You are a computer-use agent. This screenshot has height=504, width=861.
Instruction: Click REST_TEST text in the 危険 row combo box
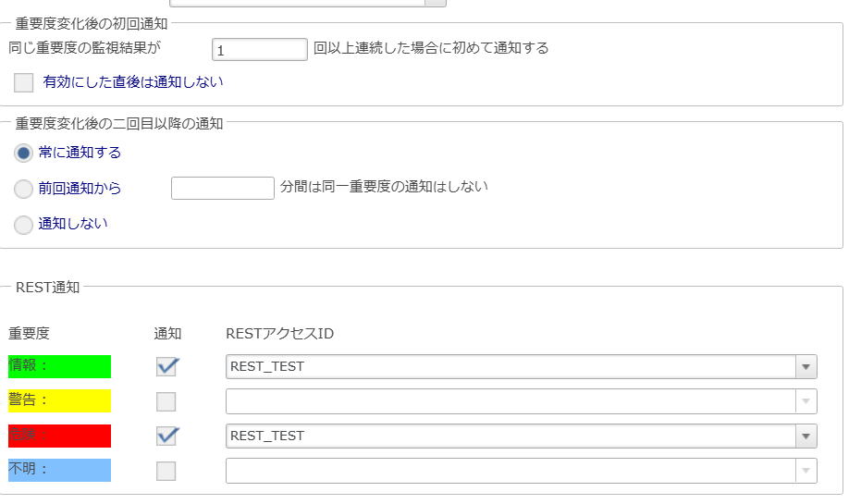pyautogui.click(x=267, y=436)
